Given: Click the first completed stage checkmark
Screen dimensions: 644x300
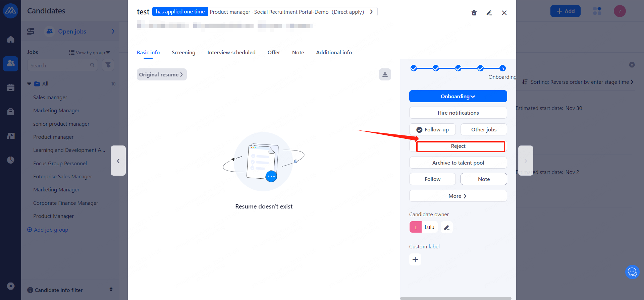Looking at the screenshot, I should [414, 68].
